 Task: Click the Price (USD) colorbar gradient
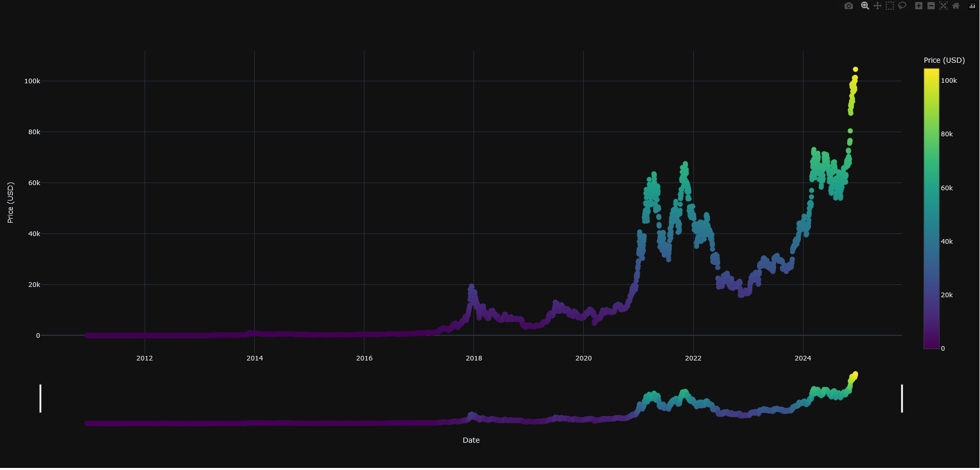tap(932, 209)
